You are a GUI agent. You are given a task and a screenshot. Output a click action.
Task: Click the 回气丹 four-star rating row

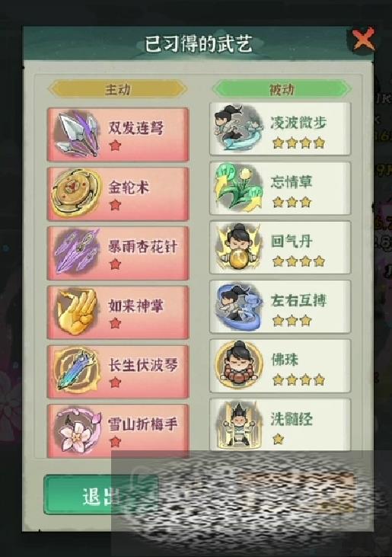pos(298,261)
